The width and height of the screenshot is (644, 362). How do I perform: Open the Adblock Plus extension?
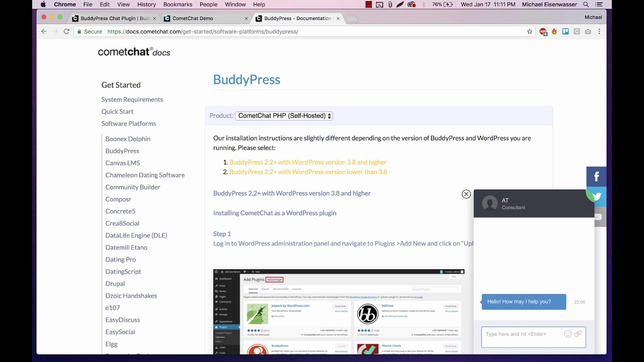point(543,31)
